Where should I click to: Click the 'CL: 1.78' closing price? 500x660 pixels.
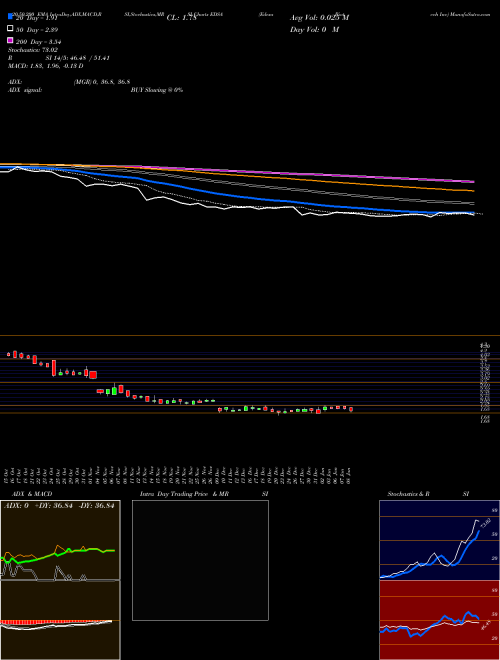pyautogui.click(x=182, y=18)
